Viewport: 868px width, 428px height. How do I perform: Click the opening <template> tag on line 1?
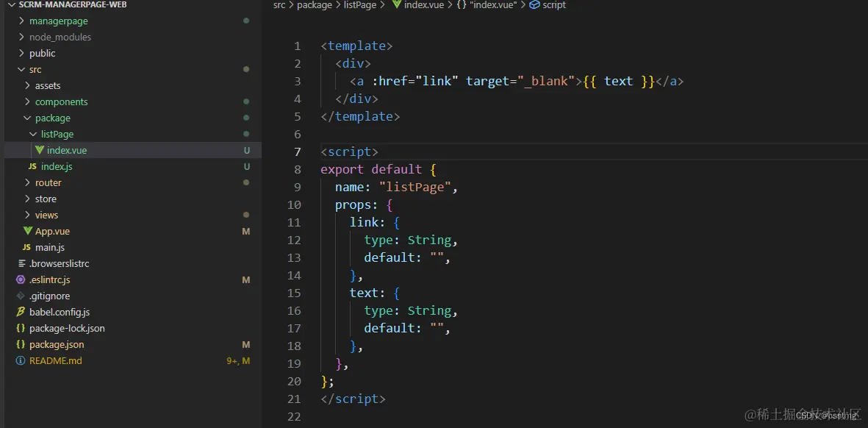tap(356, 46)
